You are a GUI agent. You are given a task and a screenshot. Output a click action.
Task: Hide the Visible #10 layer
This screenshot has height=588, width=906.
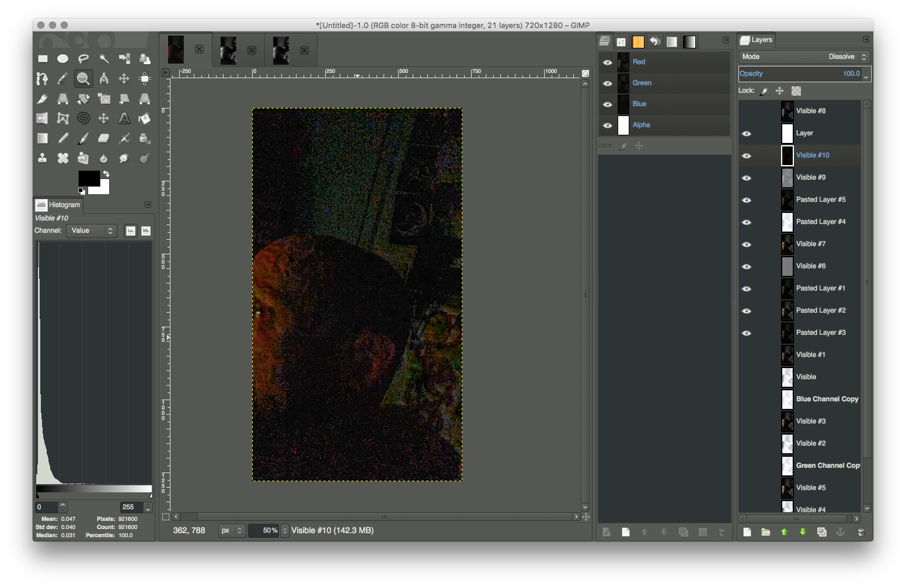[x=747, y=156]
